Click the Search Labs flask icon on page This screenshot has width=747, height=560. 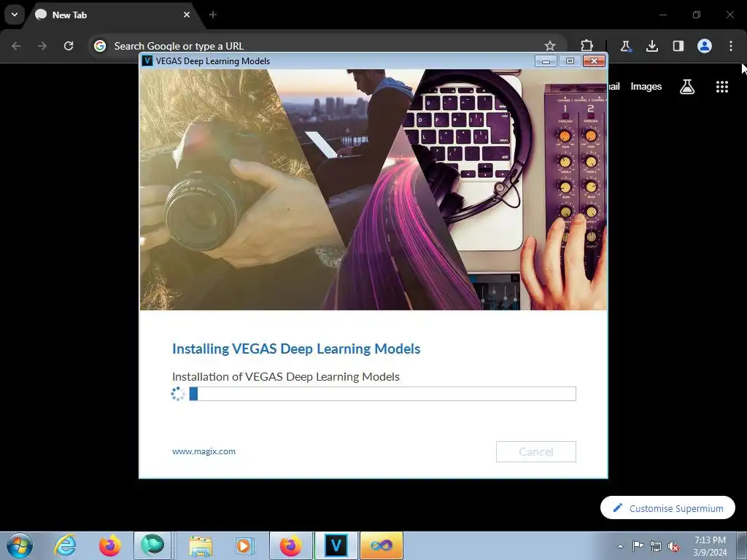687,87
